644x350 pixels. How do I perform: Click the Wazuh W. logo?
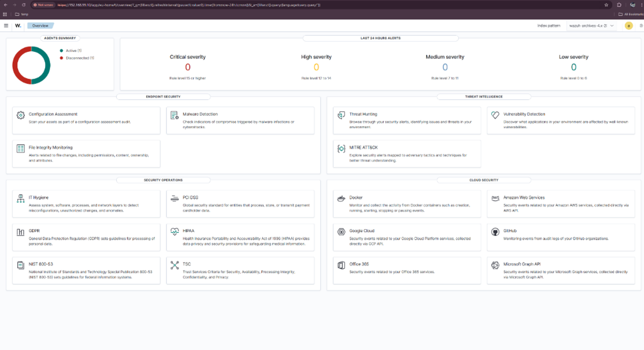coord(18,26)
